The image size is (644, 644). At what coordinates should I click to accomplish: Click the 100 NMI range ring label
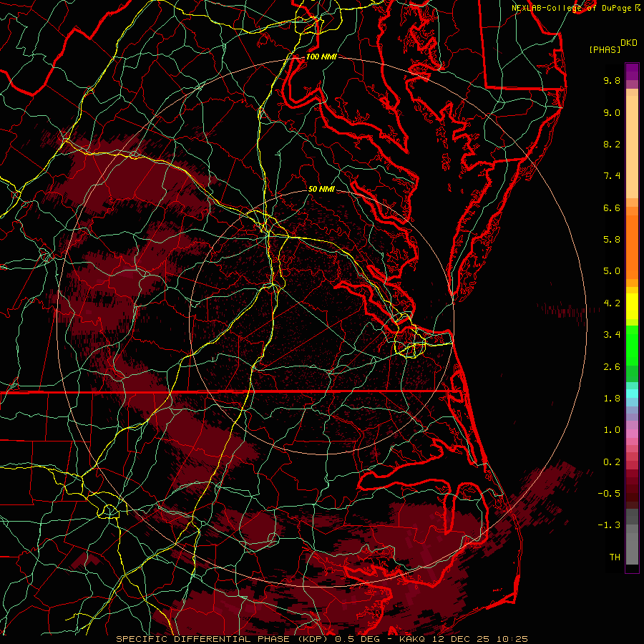321,57
